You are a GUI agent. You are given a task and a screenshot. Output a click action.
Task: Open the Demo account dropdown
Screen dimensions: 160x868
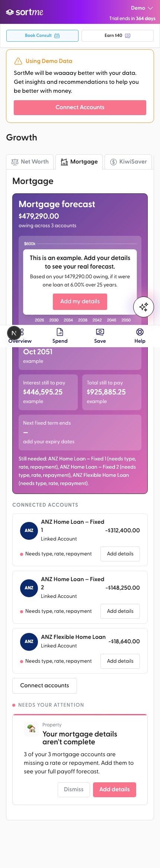142,8
